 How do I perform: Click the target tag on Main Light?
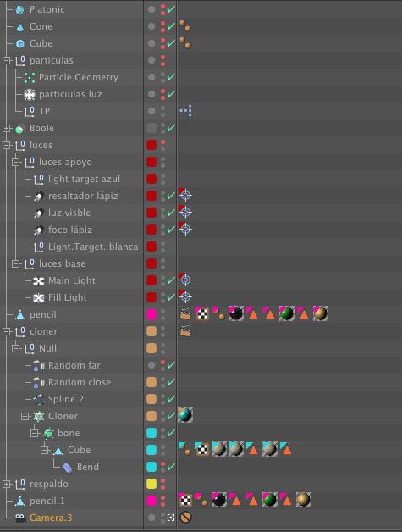coord(185,280)
